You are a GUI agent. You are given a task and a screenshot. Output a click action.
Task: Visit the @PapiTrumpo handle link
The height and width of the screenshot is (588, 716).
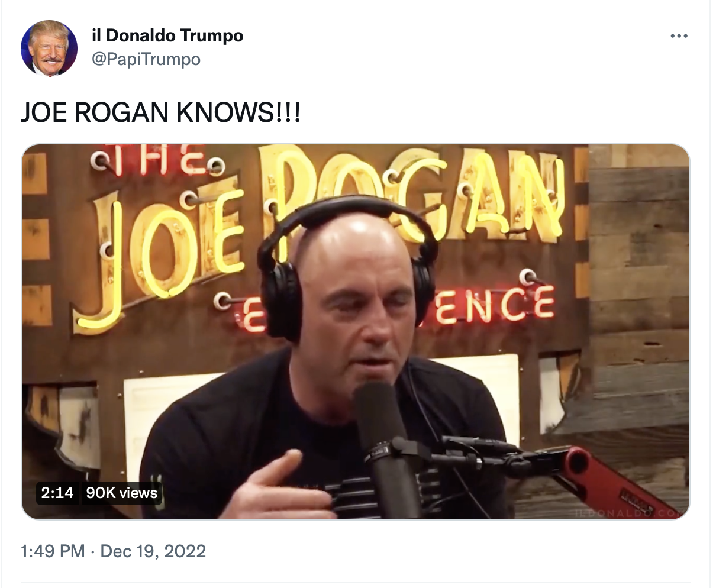[146, 59]
